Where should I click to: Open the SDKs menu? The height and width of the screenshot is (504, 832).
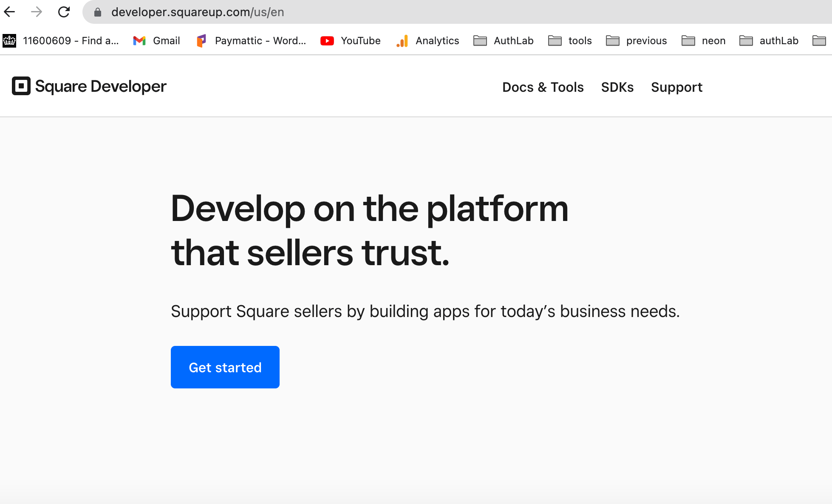617,87
